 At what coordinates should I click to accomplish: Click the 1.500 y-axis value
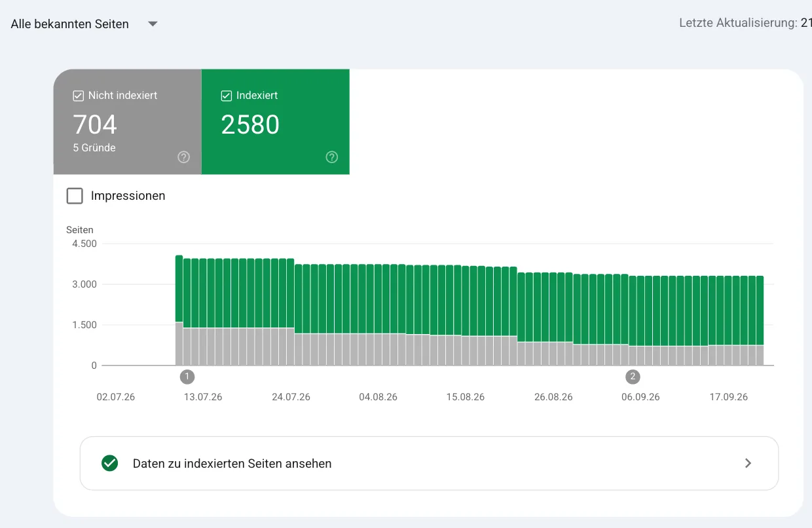84,325
